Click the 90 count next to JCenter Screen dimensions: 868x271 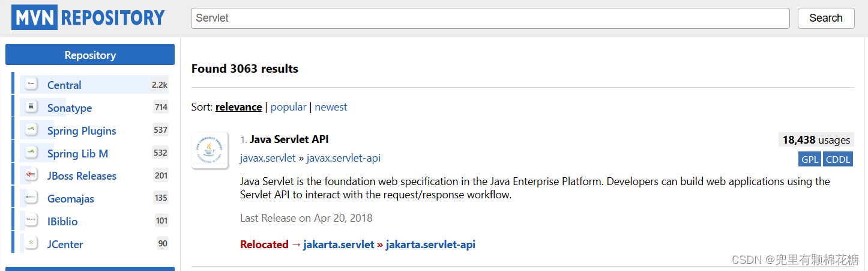(163, 243)
